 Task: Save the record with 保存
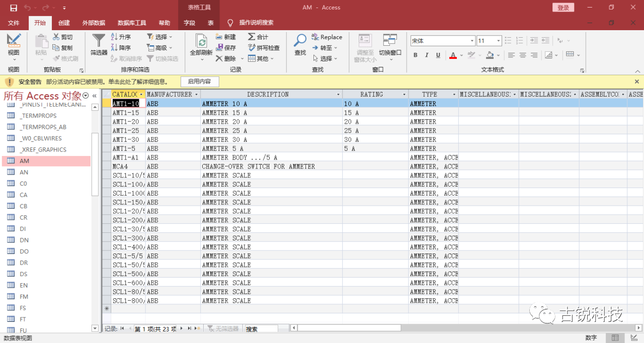(226, 48)
